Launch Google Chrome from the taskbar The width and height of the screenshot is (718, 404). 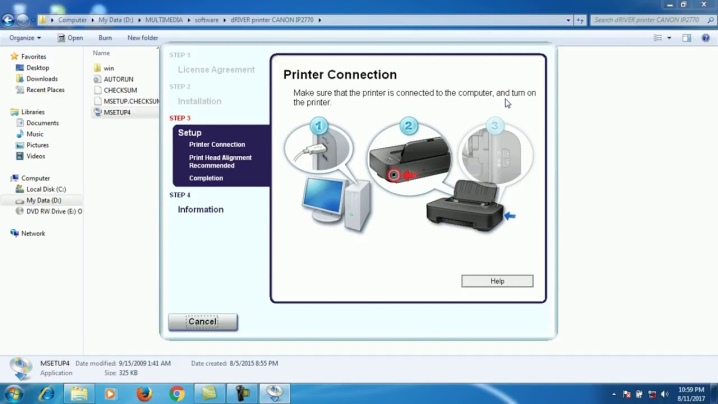pos(177,394)
